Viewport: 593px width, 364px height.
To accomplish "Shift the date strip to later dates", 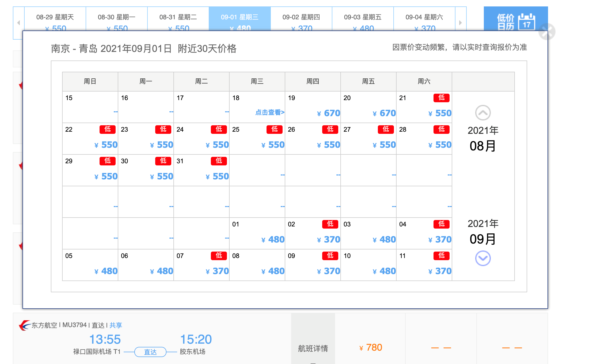I will click(461, 23).
